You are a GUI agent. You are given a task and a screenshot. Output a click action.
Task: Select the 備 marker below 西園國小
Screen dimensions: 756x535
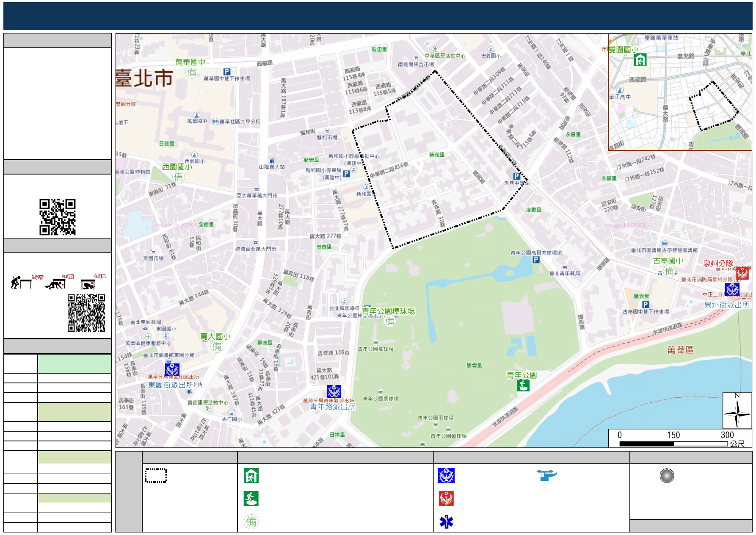179,177
